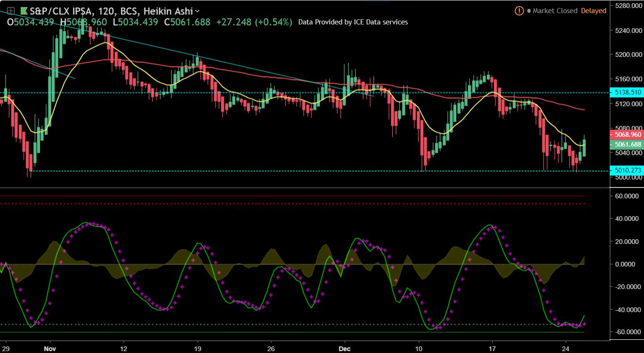Click the 24 date on time axis
Viewport: 644px width, 353px height.
pos(566,349)
